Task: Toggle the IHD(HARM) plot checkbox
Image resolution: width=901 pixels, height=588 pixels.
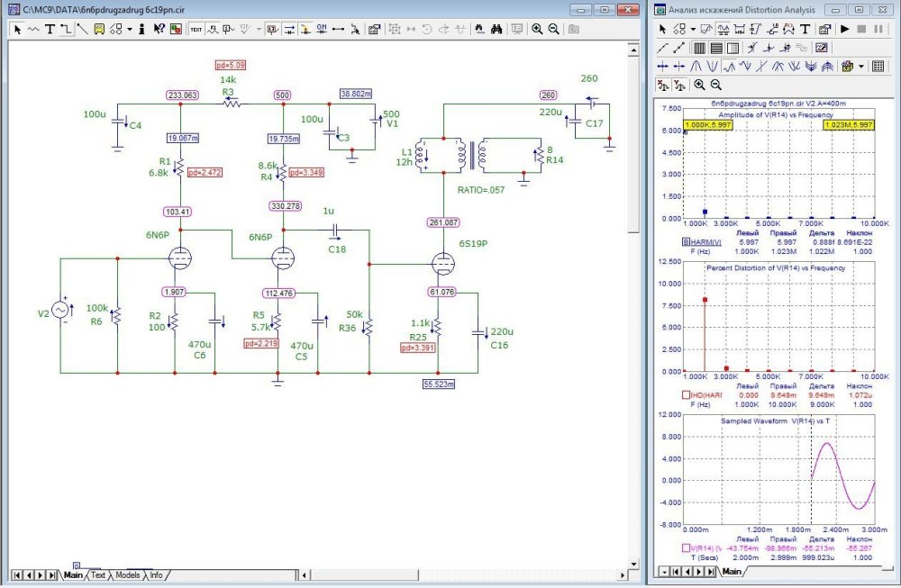Action: [x=687, y=394]
